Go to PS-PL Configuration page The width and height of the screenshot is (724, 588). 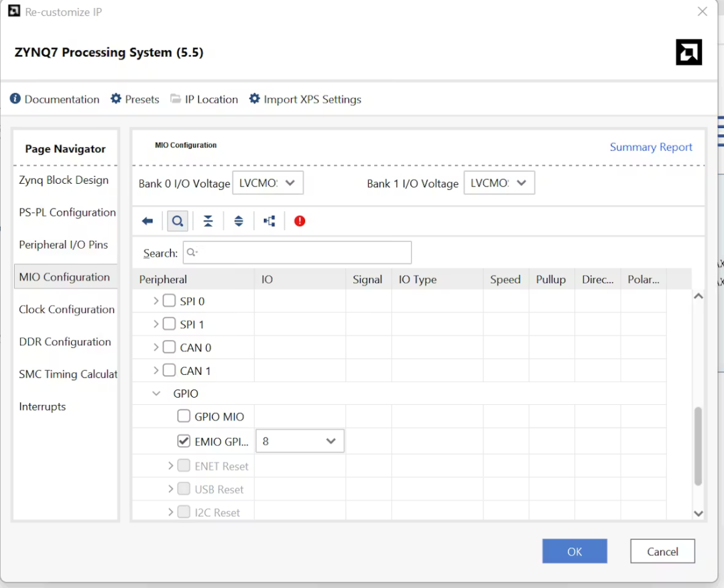click(x=68, y=213)
